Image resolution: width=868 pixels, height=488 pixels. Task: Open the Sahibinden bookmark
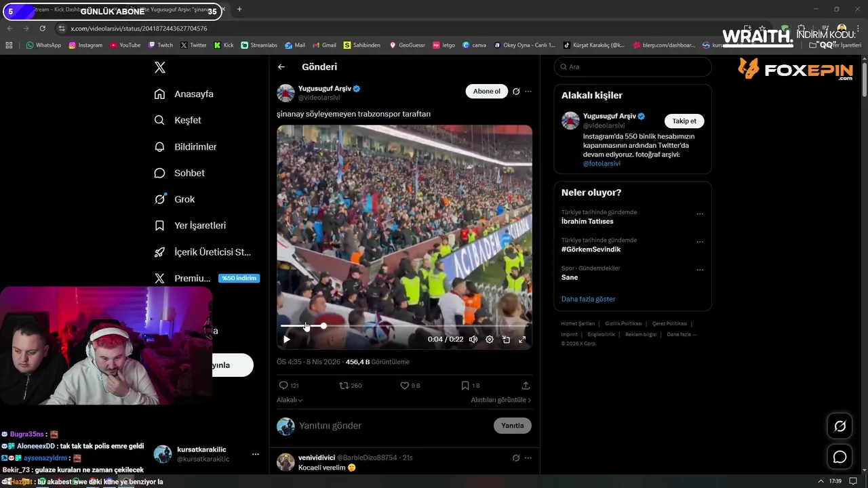pyautogui.click(x=362, y=45)
